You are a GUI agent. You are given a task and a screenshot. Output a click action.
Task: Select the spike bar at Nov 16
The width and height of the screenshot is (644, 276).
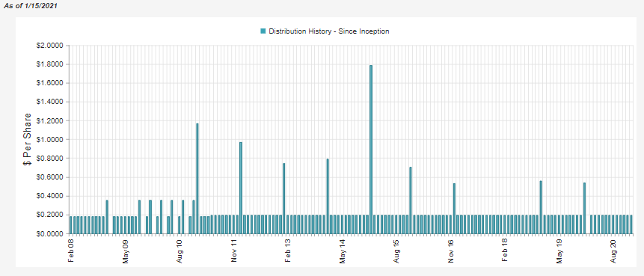[454, 209]
